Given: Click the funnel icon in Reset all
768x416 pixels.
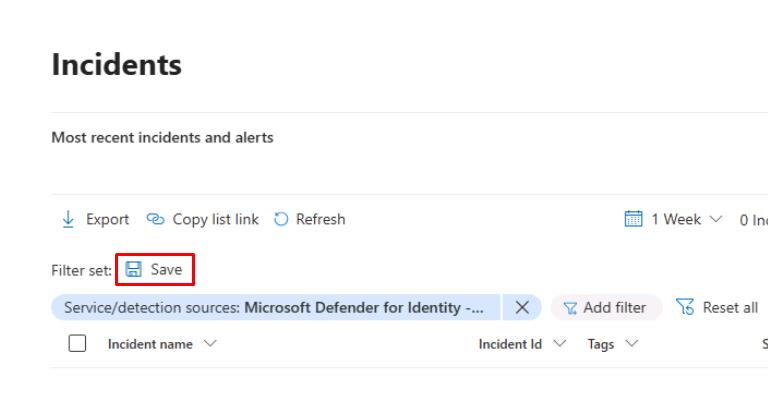Looking at the screenshot, I should [x=685, y=308].
